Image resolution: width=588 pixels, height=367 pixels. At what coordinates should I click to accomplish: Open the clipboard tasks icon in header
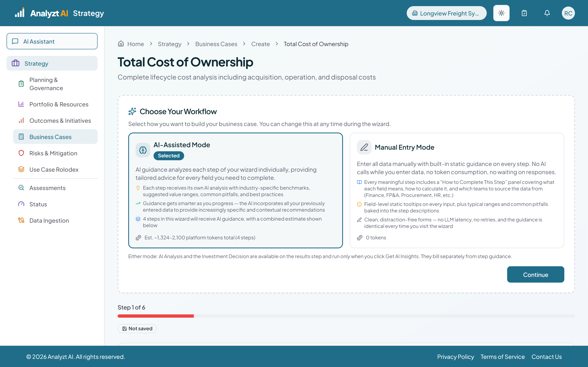tap(524, 13)
